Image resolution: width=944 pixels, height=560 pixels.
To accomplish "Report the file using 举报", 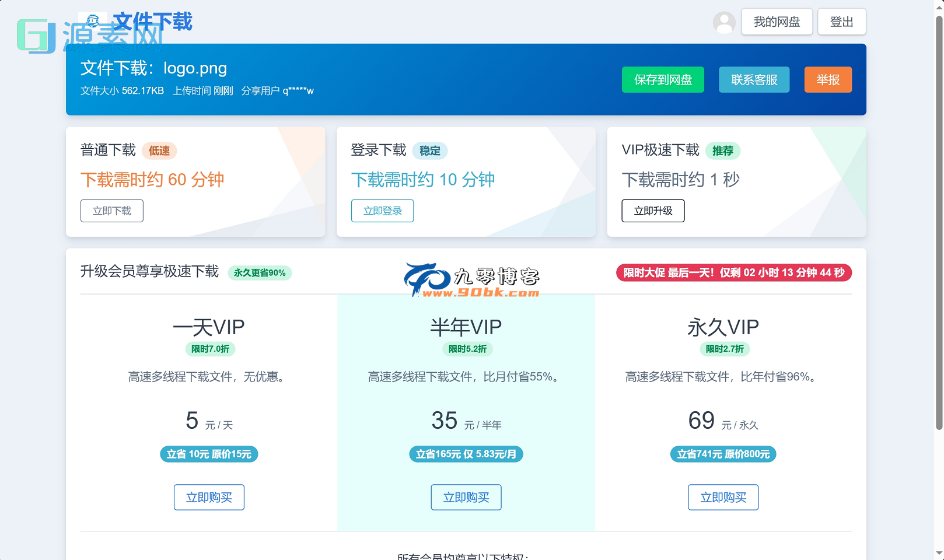I will [828, 79].
